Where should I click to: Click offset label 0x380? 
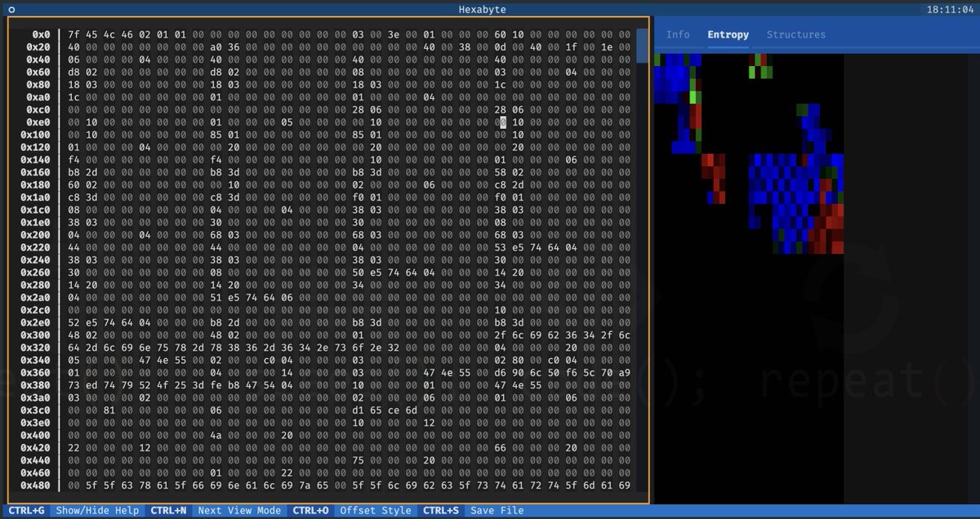35,385
